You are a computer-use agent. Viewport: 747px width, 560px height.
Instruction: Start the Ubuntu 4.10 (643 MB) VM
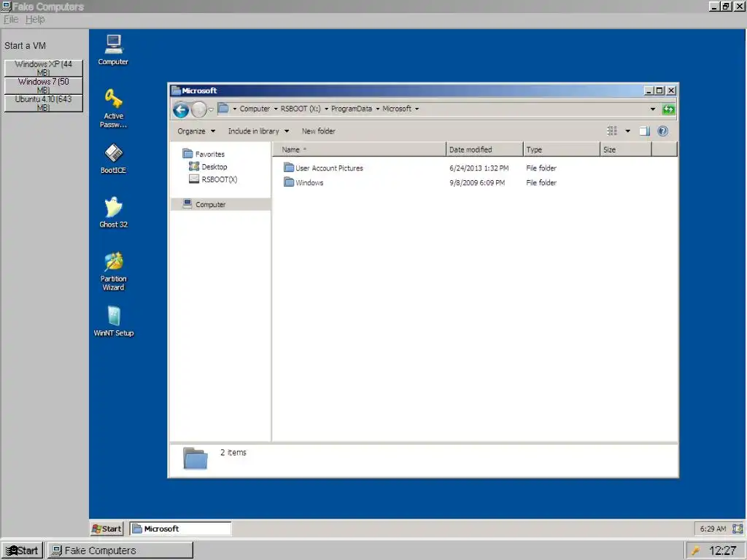(x=43, y=104)
